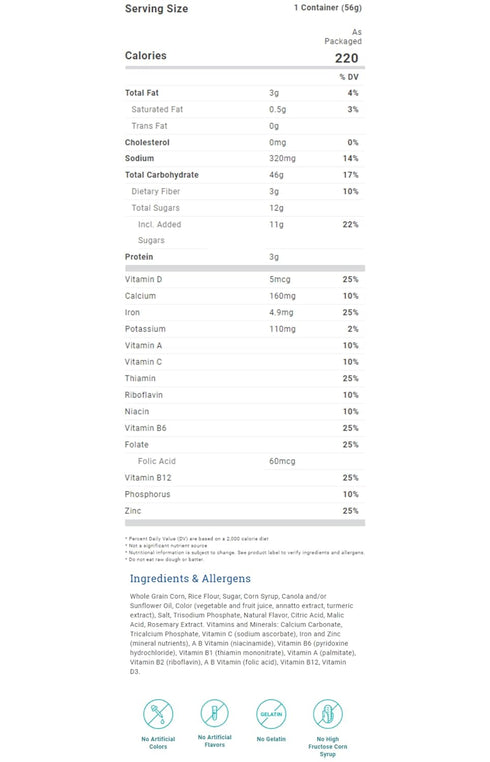Click the No Gelatin circle icon
Viewport: 490px width, 762px height.
(271, 713)
